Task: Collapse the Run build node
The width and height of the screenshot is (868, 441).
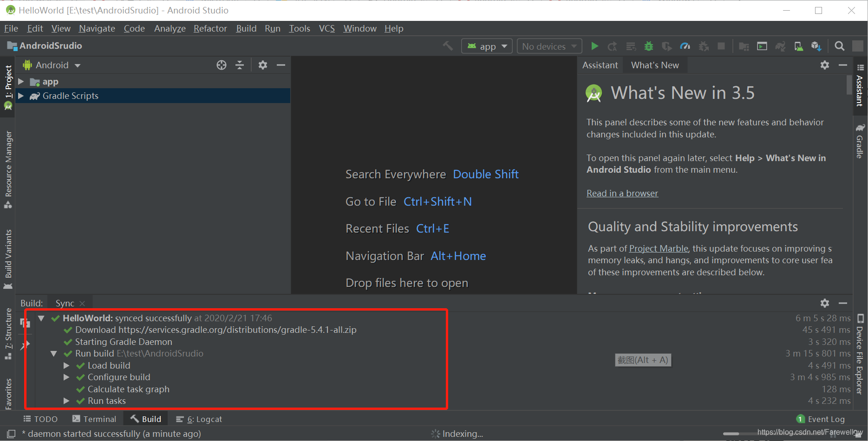Action: point(54,354)
